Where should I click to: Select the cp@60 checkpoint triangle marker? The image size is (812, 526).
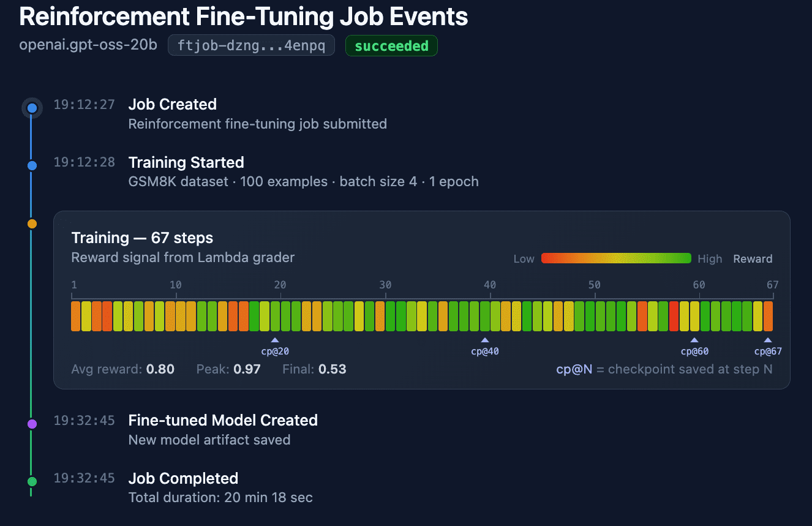(x=694, y=340)
